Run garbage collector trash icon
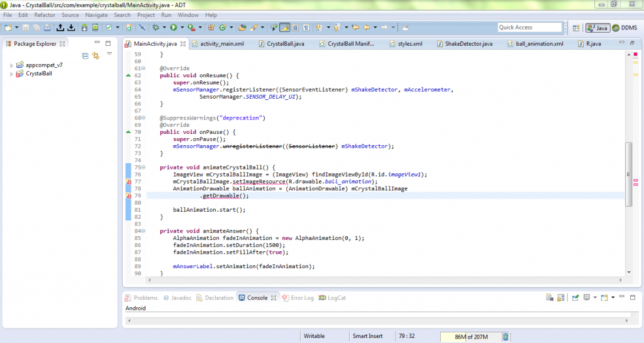The image size is (644, 343). (x=506, y=337)
